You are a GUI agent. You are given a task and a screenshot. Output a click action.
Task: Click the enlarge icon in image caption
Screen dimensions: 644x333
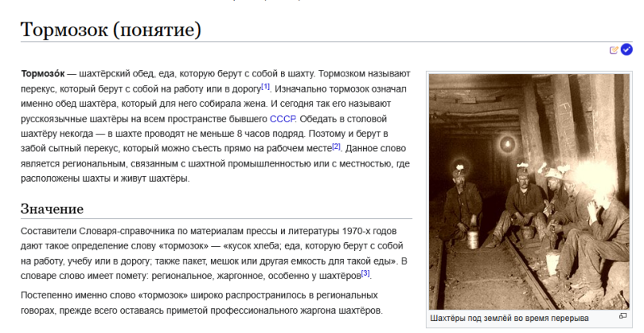(622, 317)
